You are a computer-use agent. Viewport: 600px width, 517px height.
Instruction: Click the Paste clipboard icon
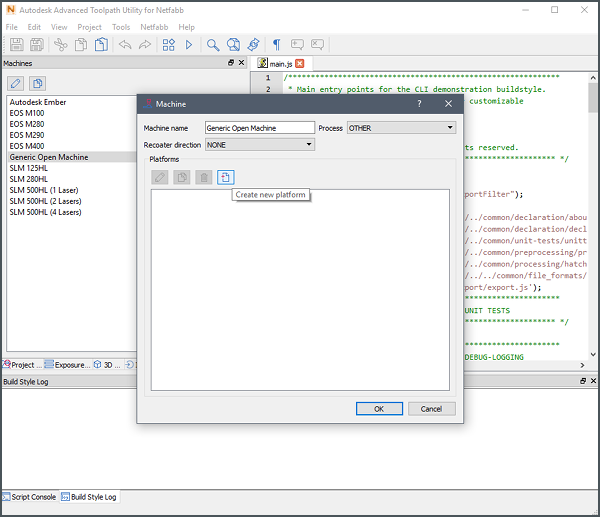tap(101, 45)
